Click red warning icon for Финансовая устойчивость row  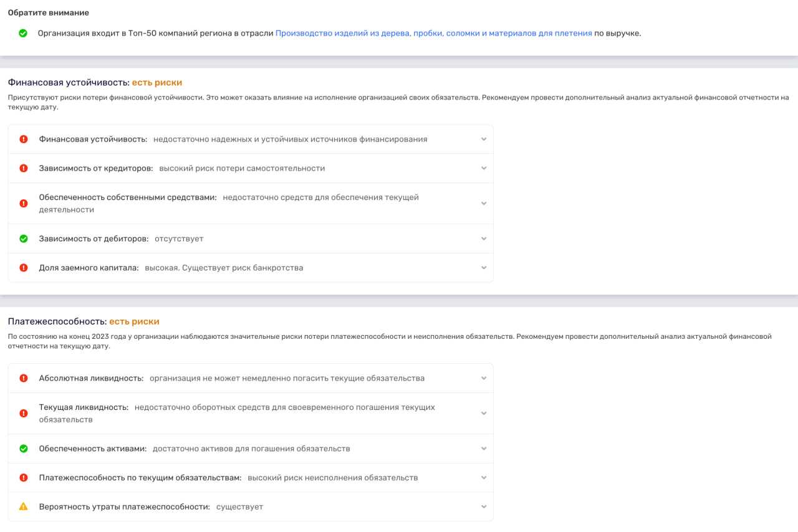click(x=24, y=139)
